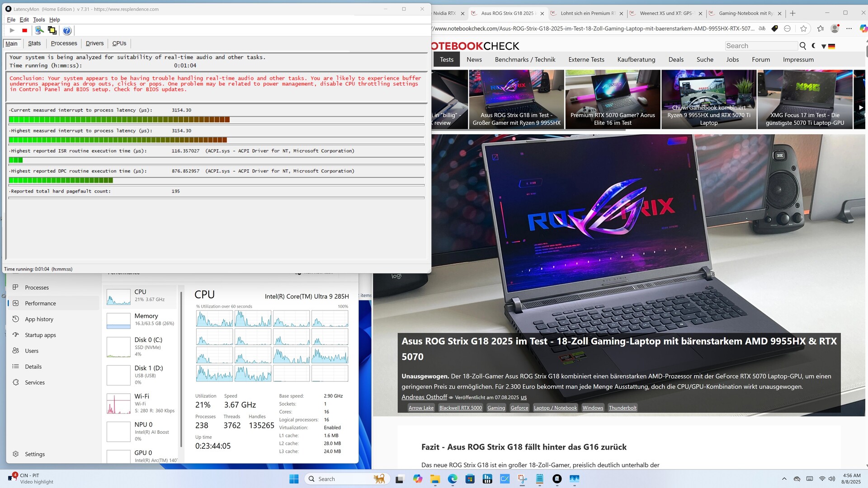This screenshot has width=868, height=488.
Task: Open the Edge favorites list icon
Action: click(820, 28)
